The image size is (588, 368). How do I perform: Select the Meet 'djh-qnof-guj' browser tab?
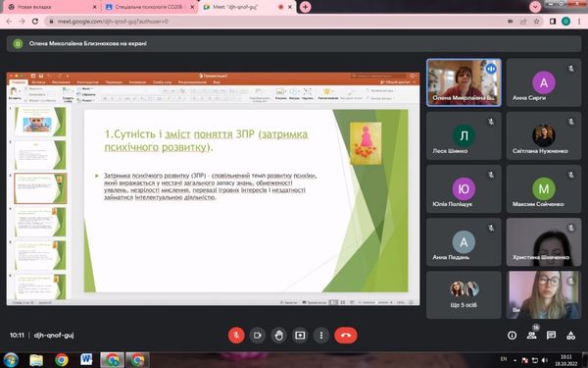(x=248, y=7)
